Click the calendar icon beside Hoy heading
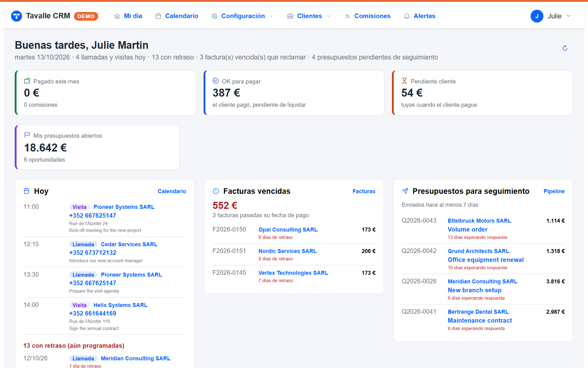This screenshot has width=588, height=368. coord(27,191)
